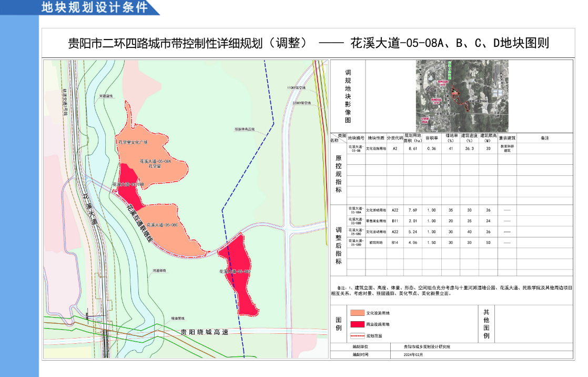Click the 贵阳绕城高速 road label
The height and width of the screenshot is (377, 588).
click(x=204, y=332)
